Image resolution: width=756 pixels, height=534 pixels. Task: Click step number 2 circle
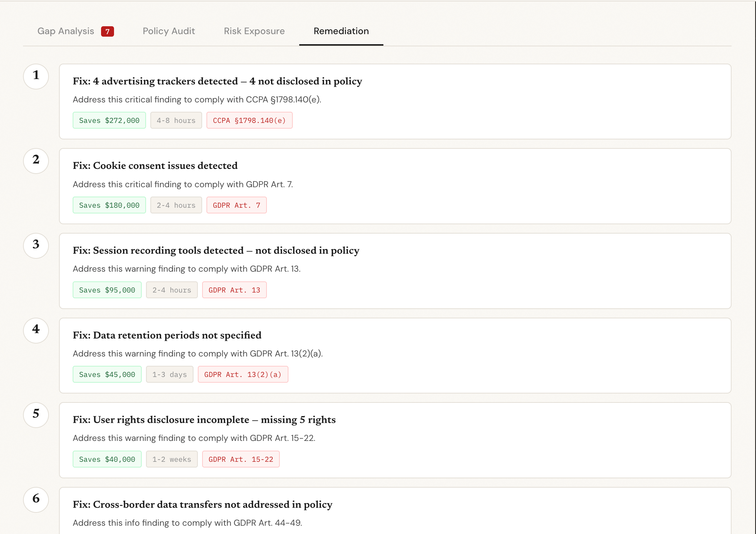[36, 161]
